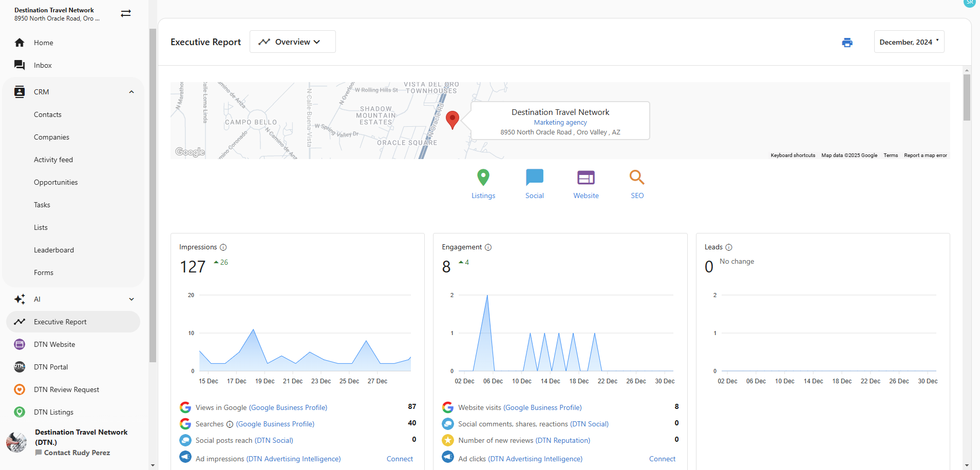The height and width of the screenshot is (470, 980).
Task: Click the Executive Report chart icon in sidebar
Action: [x=20, y=322]
